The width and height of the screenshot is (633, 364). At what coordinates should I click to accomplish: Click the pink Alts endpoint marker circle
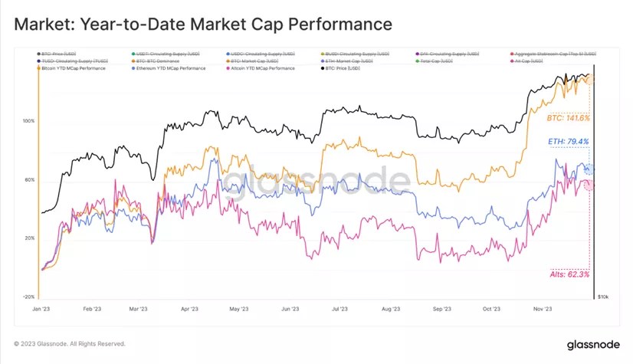coord(589,185)
